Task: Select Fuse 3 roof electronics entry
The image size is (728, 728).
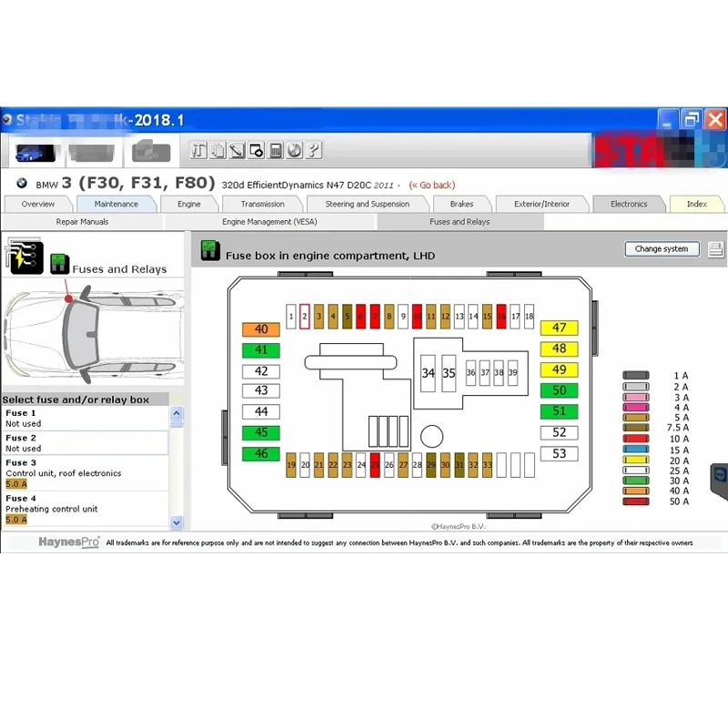Action: [x=85, y=473]
